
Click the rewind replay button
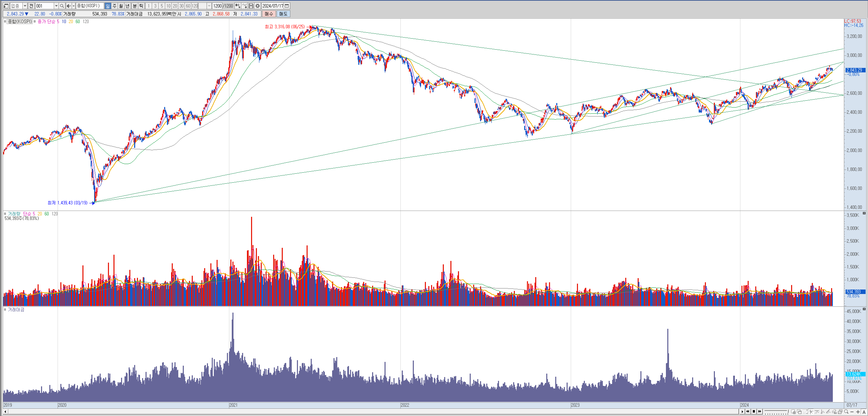coord(748,412)
